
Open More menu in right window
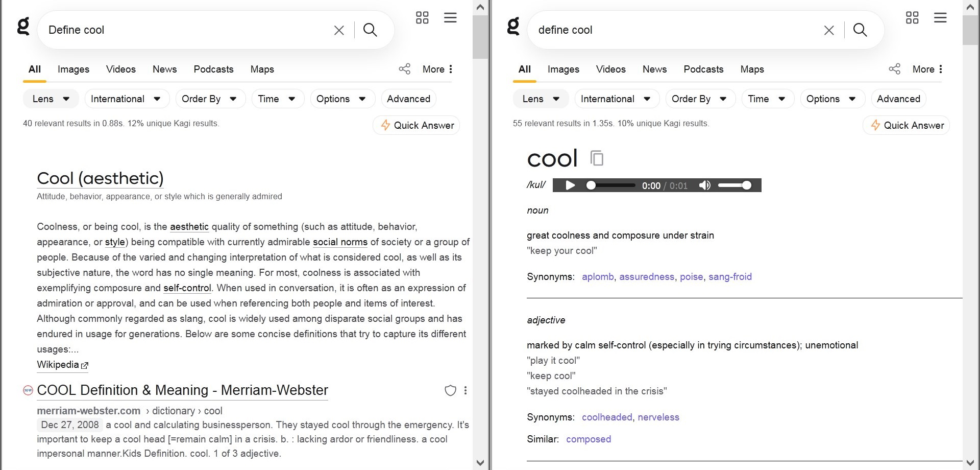pos(927,69)
